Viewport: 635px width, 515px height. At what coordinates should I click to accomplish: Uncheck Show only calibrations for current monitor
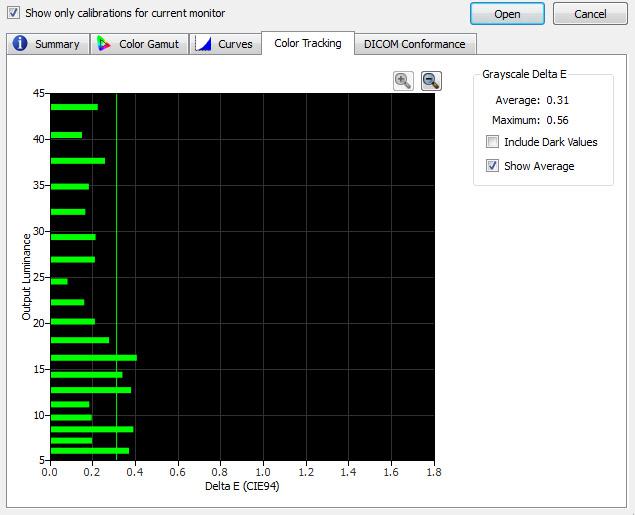13,13
